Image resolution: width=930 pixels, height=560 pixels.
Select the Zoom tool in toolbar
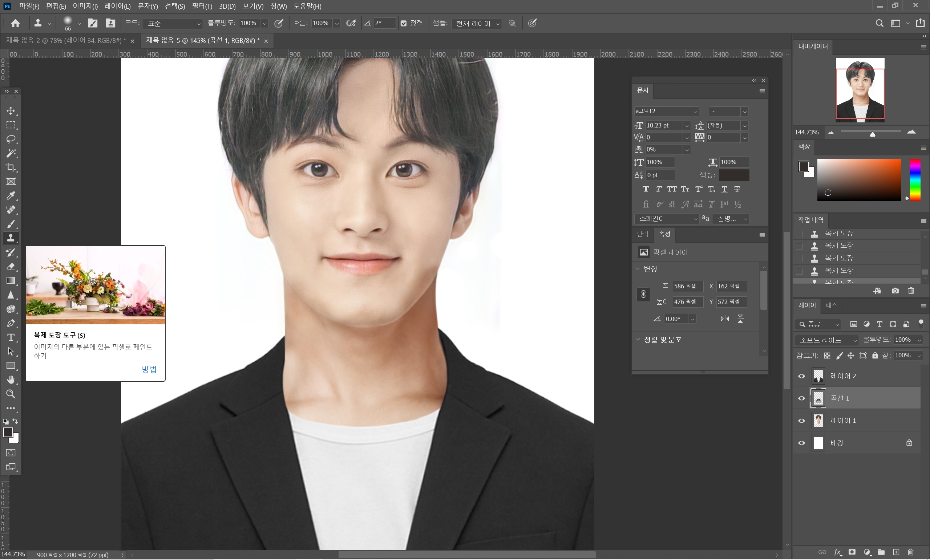11,394
